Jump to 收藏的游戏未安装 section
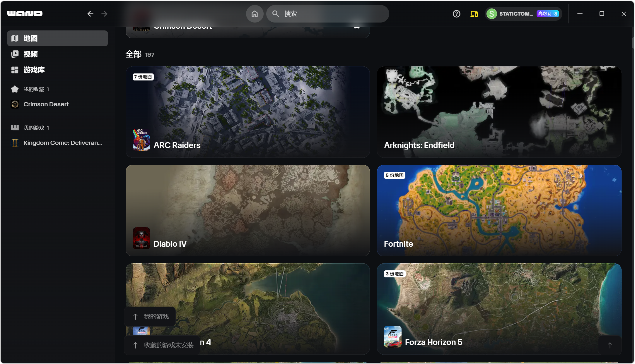The width and height of the screenshot is (635, 364). tap(162, 345)
